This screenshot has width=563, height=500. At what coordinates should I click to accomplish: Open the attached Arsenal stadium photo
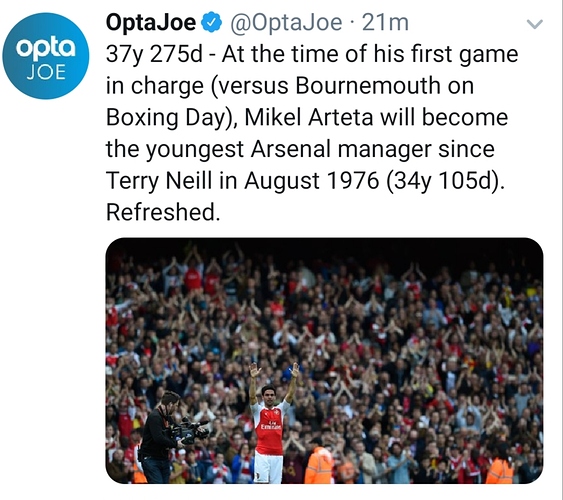324,360
